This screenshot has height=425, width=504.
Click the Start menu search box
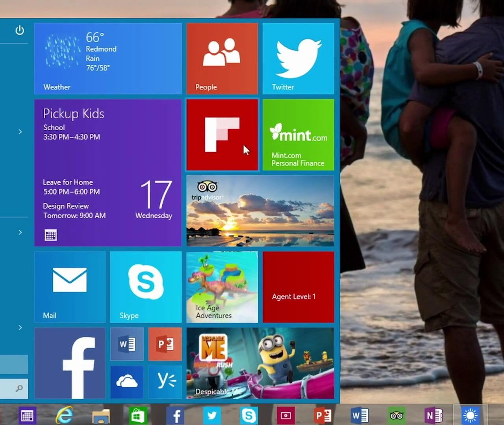(14, 388)
